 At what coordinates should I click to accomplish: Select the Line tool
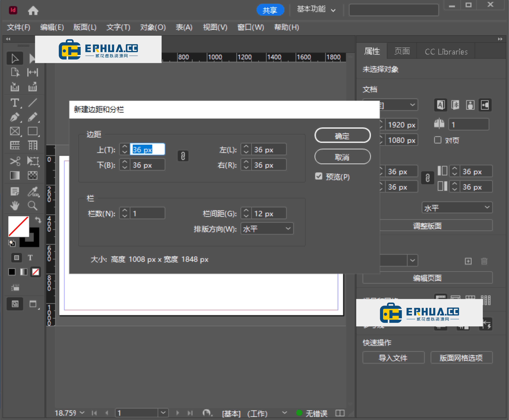click(x=32, y=103)
